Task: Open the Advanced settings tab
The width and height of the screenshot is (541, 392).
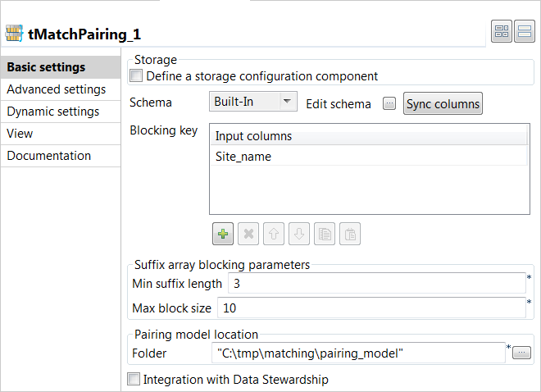Action: (56, 89)
